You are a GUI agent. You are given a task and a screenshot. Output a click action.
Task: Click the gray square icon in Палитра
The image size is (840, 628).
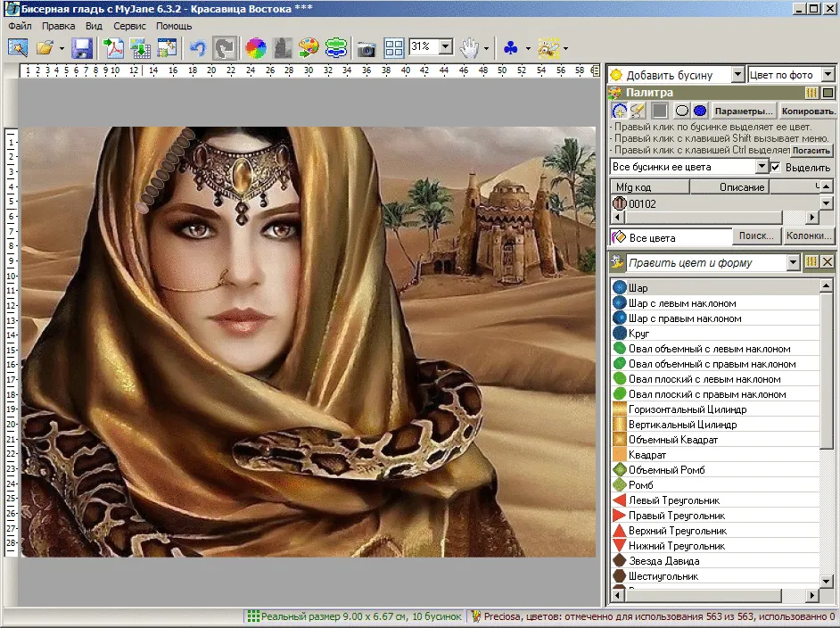[x=660, y=111]
